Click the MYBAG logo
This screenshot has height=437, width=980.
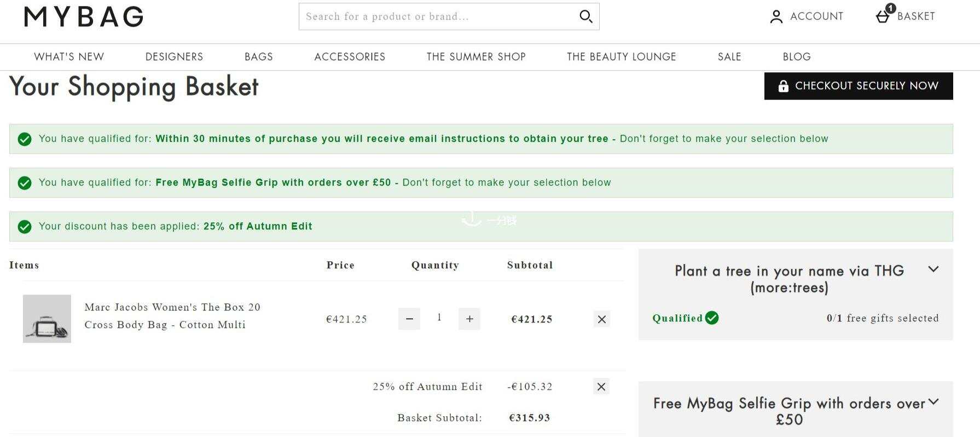click(84, 16)
